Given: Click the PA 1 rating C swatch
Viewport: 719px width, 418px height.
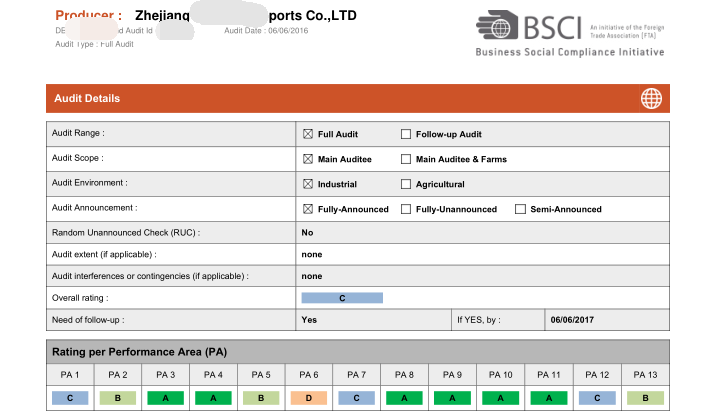Looking at the screenshot, I should [70, 398].
